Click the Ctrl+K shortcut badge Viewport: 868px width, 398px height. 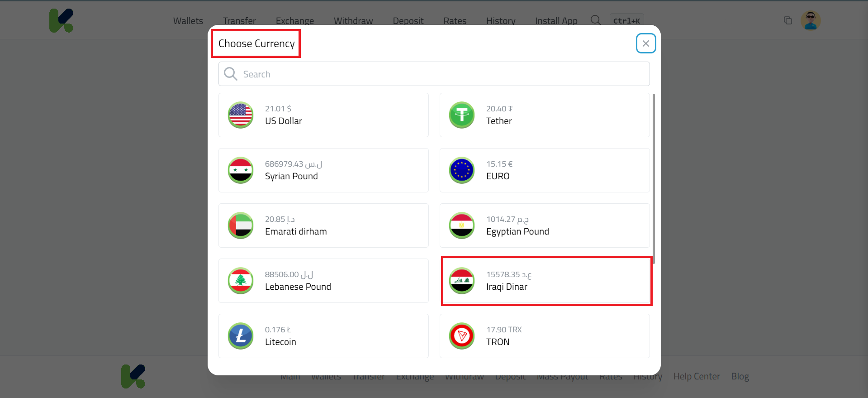click(x=626, y=21)
